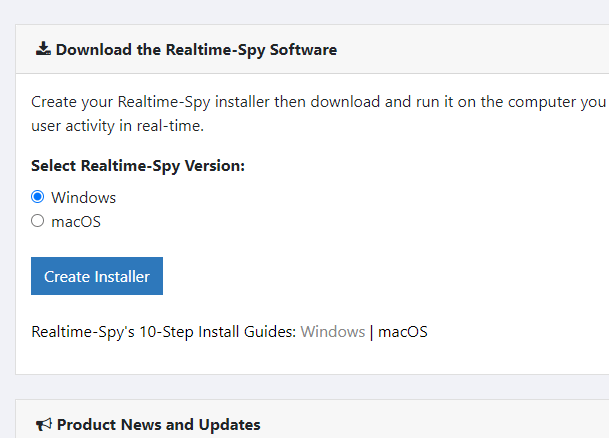
Task: Open the macOS 10-step install guide link
Action: point(403,332)
